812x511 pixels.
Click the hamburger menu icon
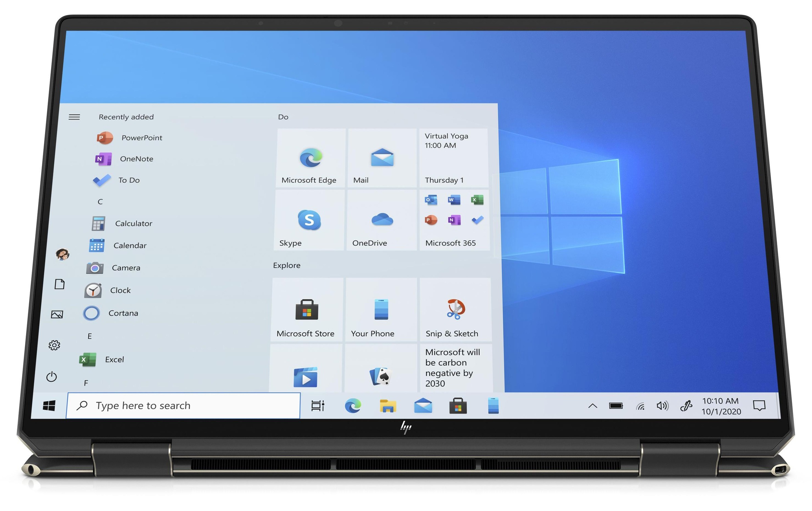[75, 116]
